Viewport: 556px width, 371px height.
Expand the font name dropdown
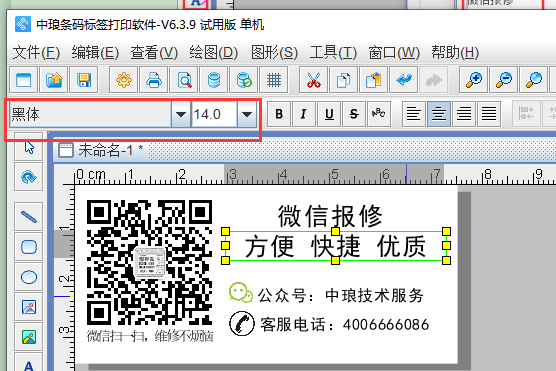tap(181, 114)
